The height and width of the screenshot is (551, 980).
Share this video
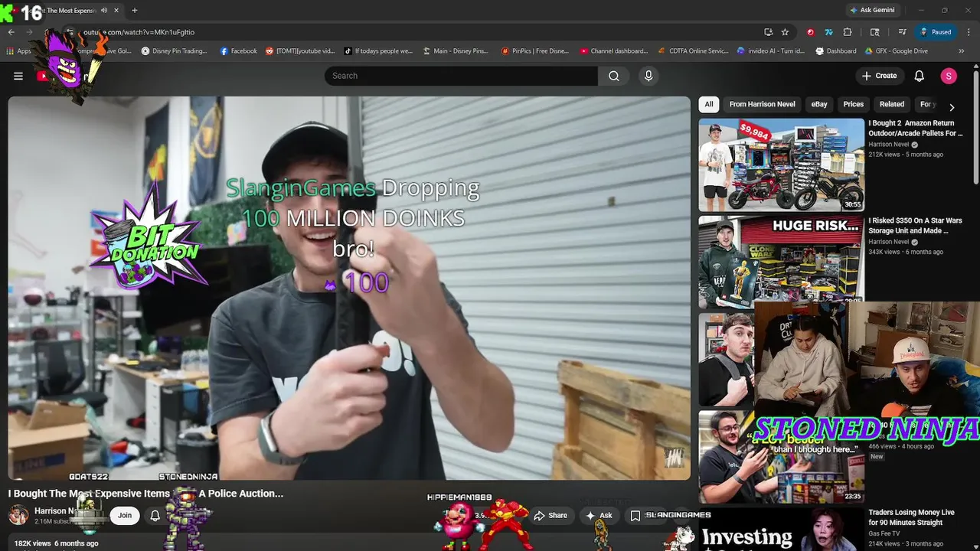pos(550,516)
